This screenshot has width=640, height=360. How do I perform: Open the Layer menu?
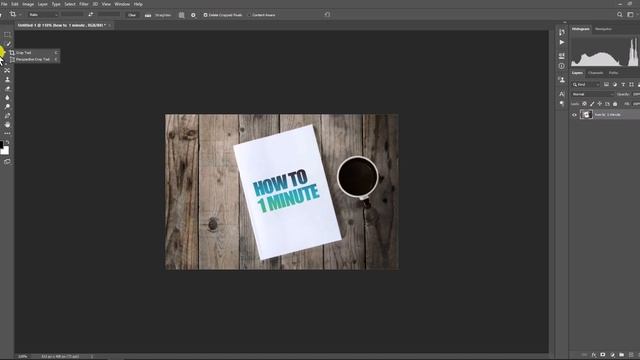pos(42,4)
